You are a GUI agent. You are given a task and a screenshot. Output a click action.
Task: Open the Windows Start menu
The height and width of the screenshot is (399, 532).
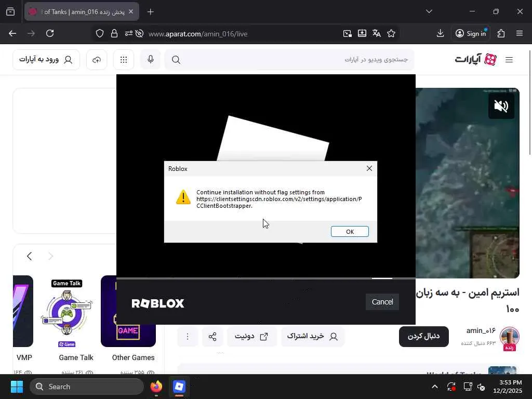click(x=17, y=387)
